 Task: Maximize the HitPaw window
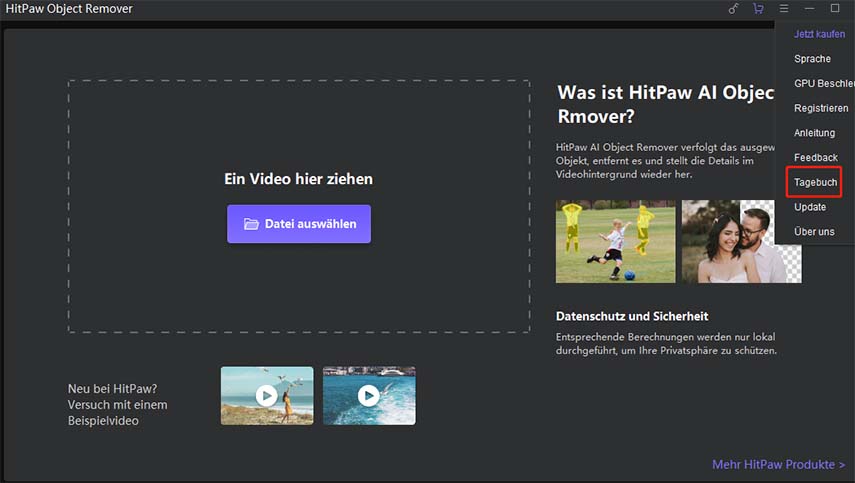coord(835,8)
